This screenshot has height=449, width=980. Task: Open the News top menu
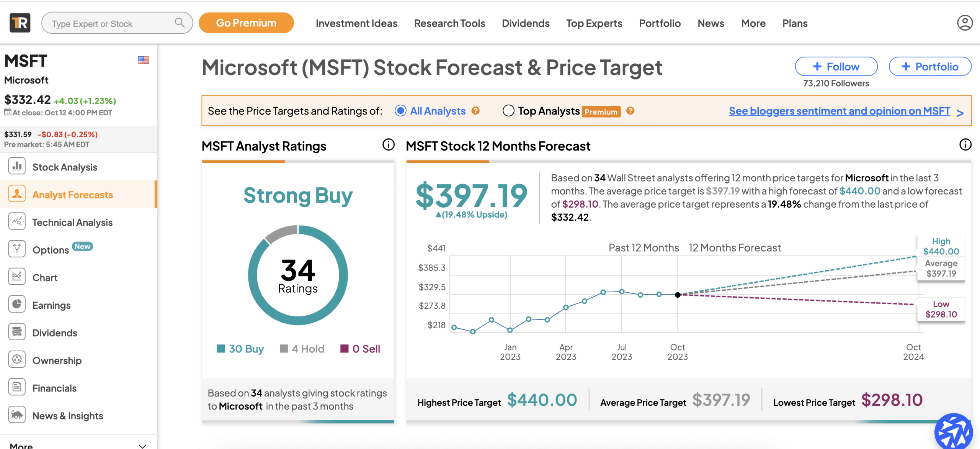(x=711, y=23)
